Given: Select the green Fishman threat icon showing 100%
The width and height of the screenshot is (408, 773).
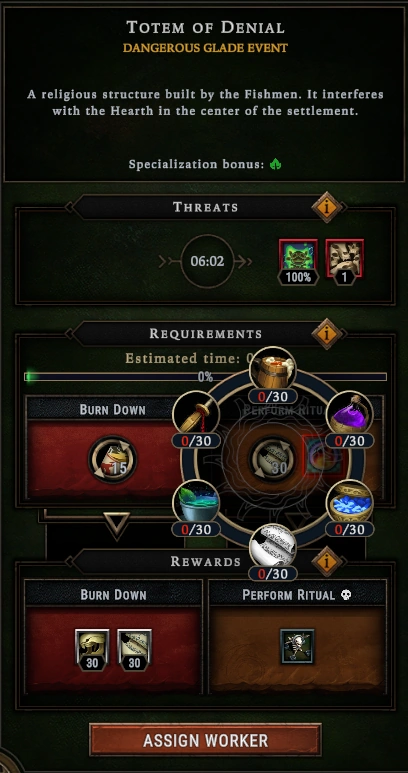Looking at the screenshot, I should 298,262.
